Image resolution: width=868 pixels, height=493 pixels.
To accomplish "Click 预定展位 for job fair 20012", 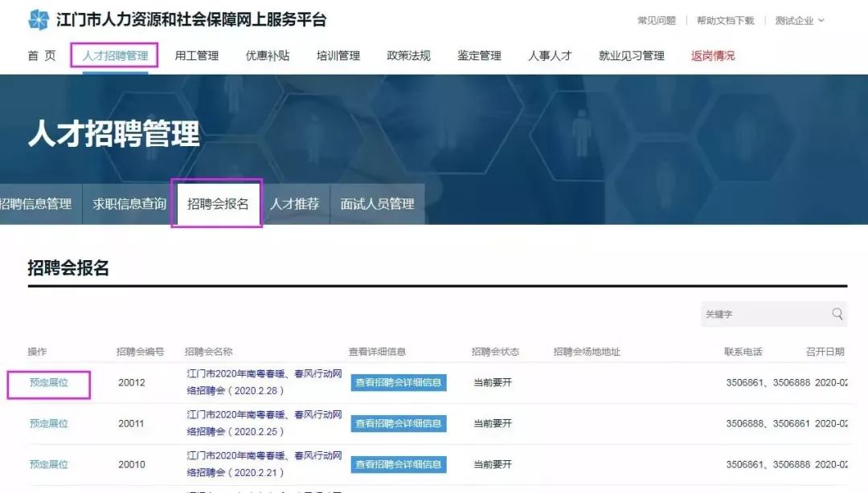I will tap(49, 383).
